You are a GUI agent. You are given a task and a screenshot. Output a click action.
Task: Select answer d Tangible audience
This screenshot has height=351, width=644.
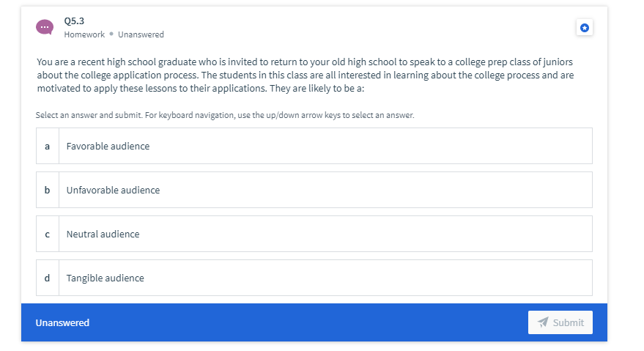314,278
